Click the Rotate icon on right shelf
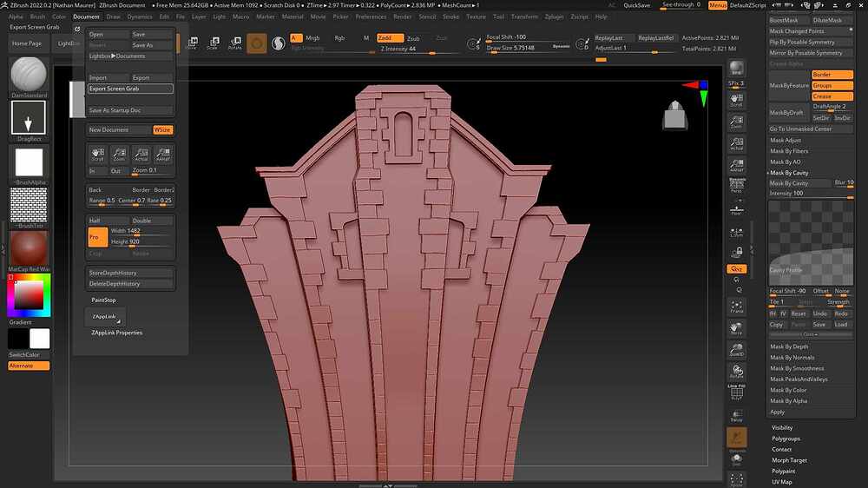Image resolution: width=868 pixels, height=488 pixels. coord(736,372)
